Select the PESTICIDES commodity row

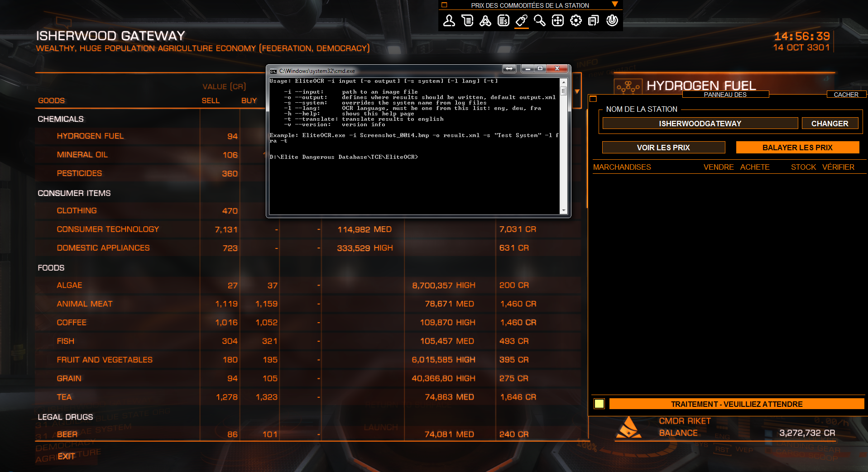click(x=149, y=173)
